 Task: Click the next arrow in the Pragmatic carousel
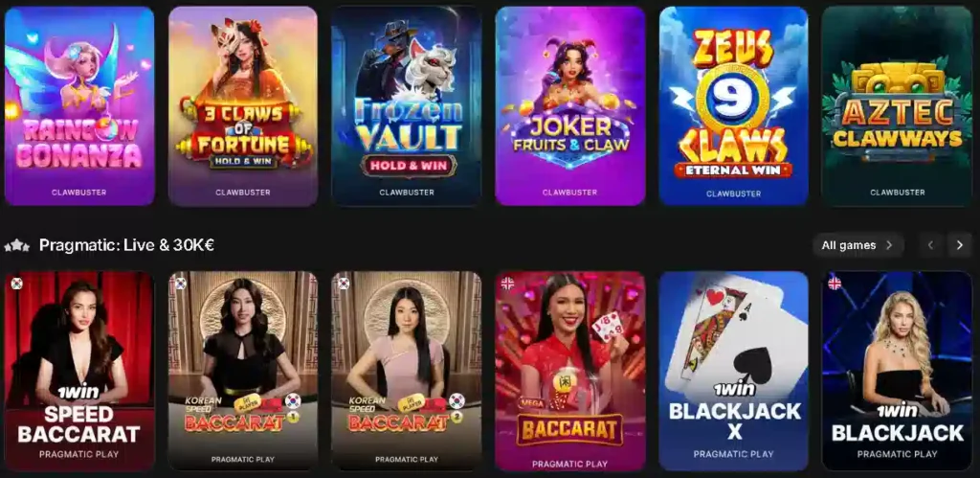point(959,245)
